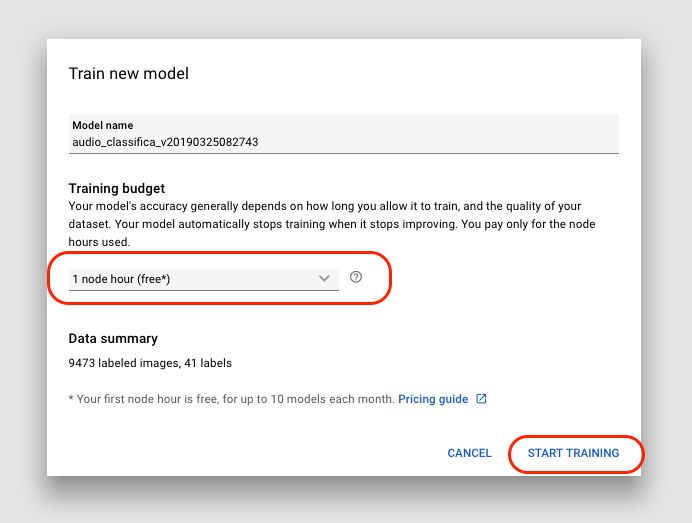692x523 pixels.
Task: Click the help question mark icon
Action: coord(355,278)
